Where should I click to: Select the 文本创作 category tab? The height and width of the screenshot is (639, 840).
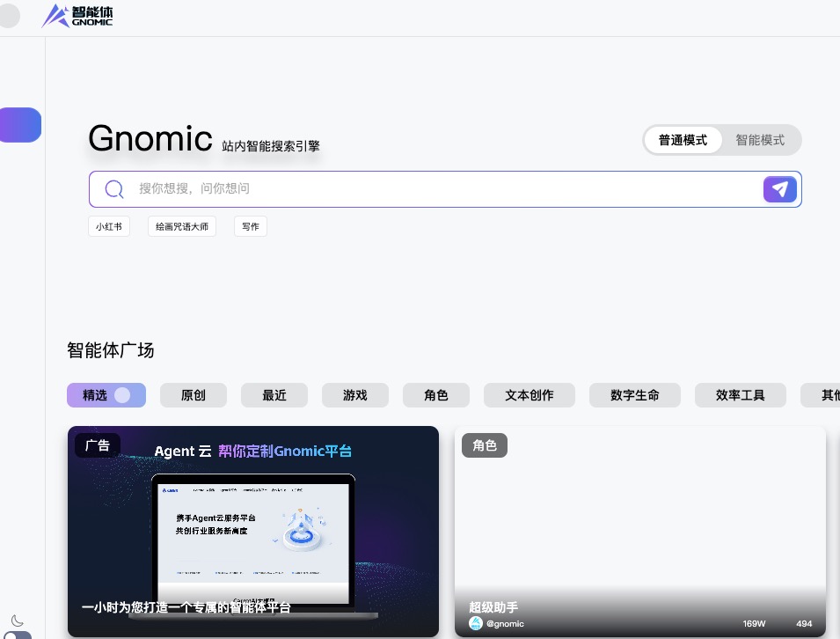coord(530,395)
